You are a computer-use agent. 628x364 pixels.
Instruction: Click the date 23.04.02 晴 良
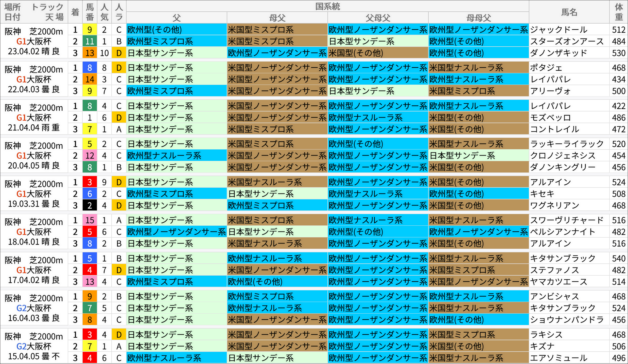[34, 51]
